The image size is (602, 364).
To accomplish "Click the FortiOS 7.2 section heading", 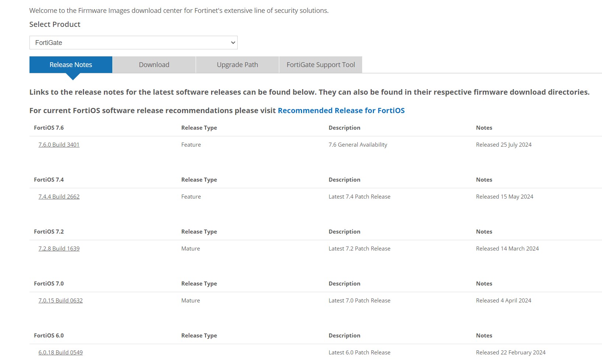I will (x=49, y=232).
